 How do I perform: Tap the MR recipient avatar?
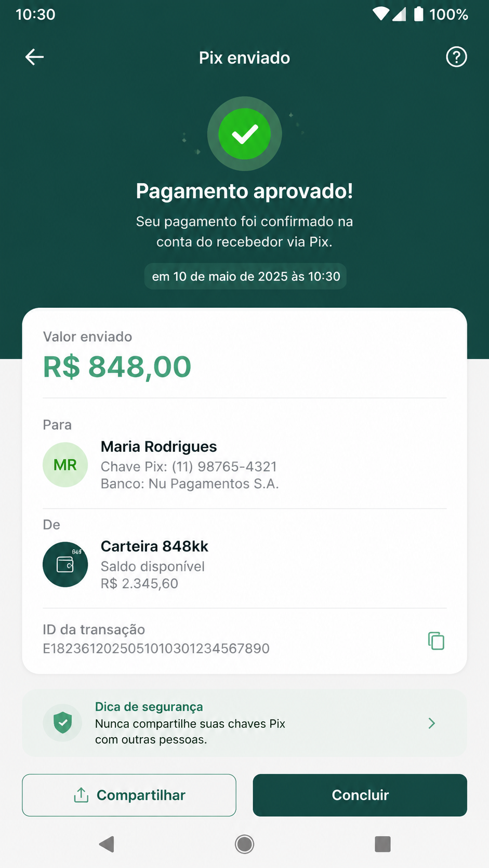click(x=65, y=465)
